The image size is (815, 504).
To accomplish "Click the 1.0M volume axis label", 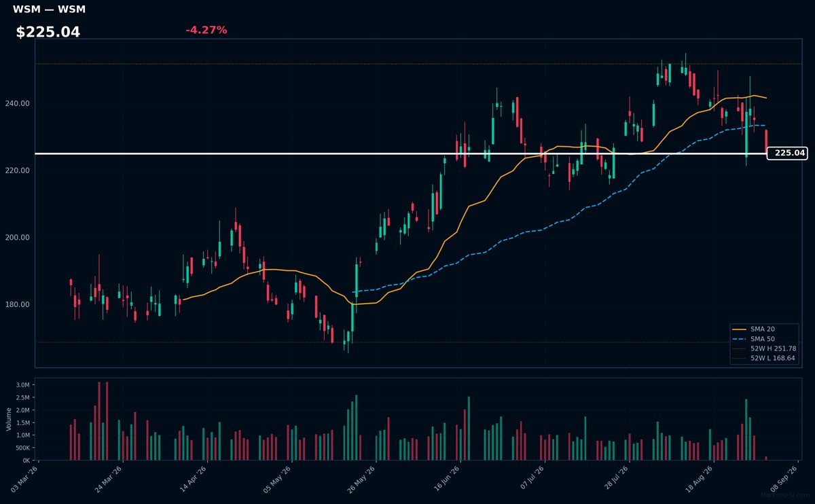I will pyautogui.click(x=22, y=435).
